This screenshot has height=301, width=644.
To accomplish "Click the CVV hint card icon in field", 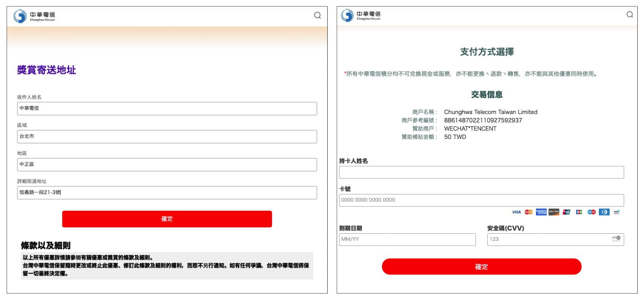I will tap(616, 238).
